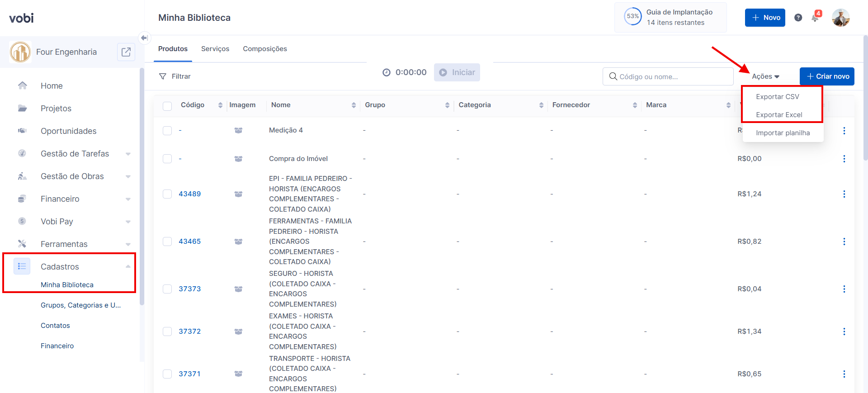The height and width of the screenshot is (393, 868).
Task: Choose Importar planilha from actions menu
Action: click(x=783, y=133)
